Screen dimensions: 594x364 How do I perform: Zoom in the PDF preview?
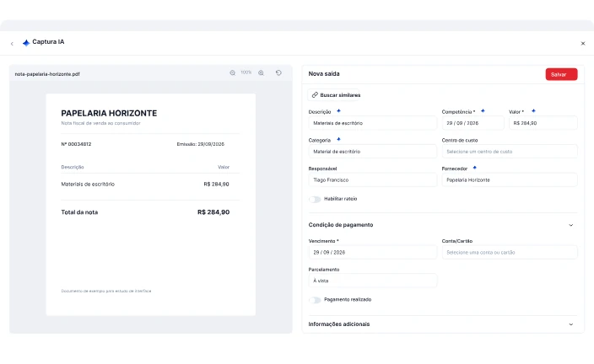pyautogui.click(x=261, y=72)
